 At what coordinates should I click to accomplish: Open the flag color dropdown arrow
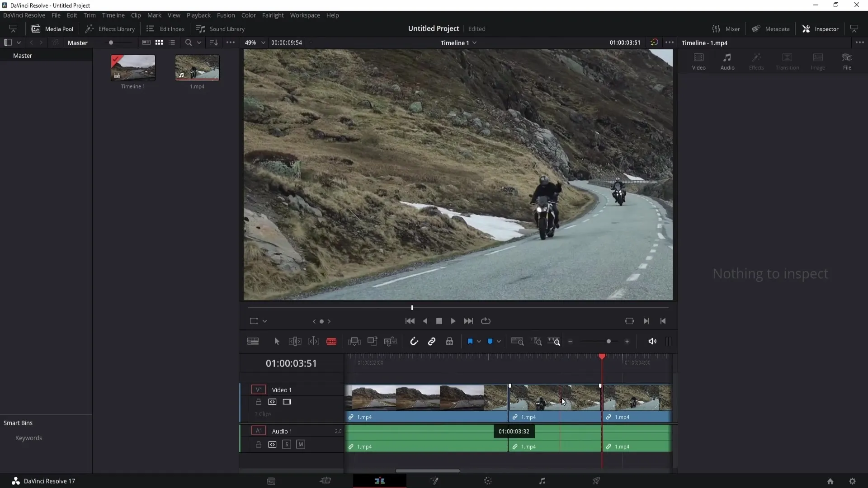pyautogui.click(x=479, y=342)
